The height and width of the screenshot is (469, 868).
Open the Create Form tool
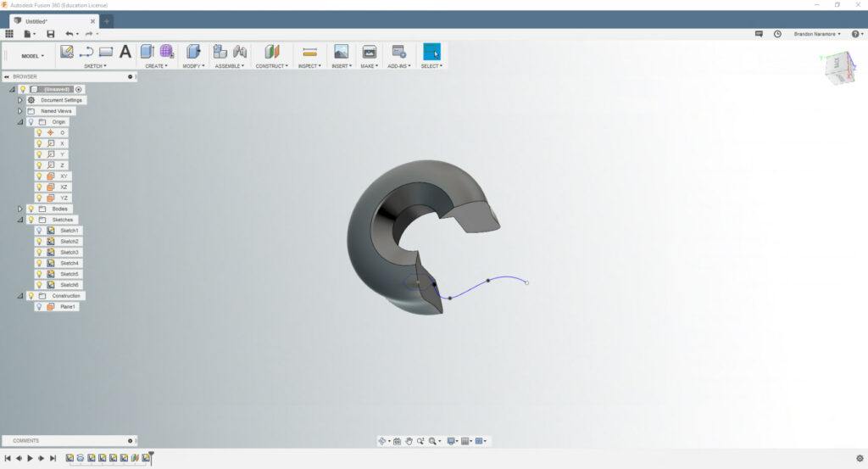point(167,52)
